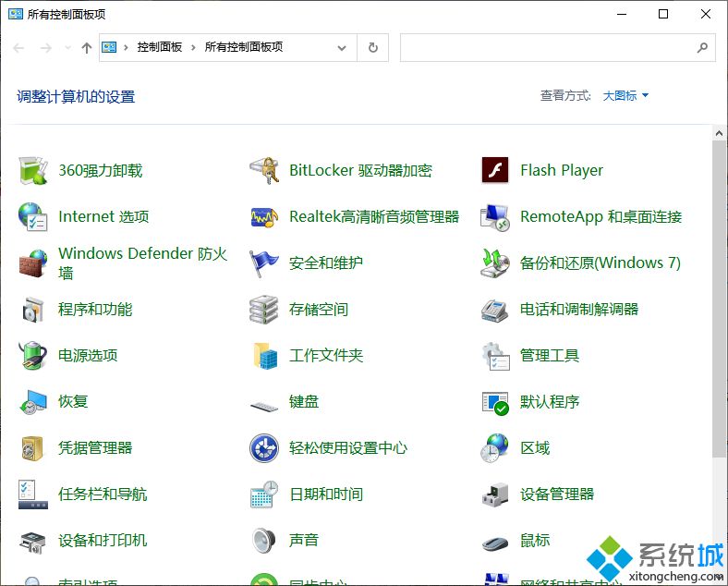Screen dimensions: 728x586
Task: Click the 日期和时间 link text
Action: tap(326, 494)
